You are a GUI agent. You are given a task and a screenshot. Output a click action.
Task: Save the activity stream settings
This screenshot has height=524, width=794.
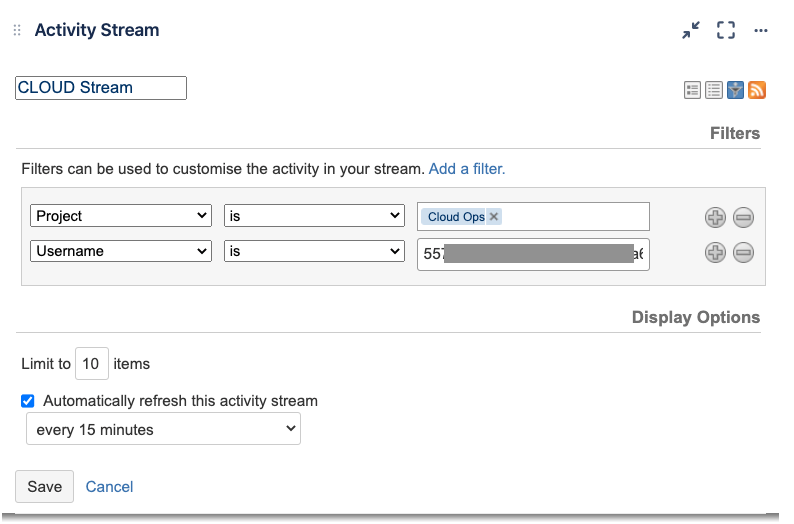(45, 487)
